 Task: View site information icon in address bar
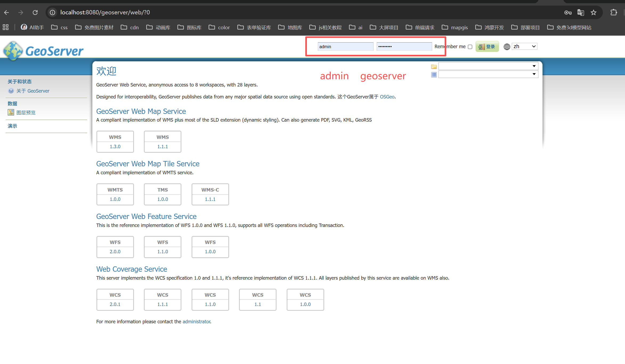53,13
